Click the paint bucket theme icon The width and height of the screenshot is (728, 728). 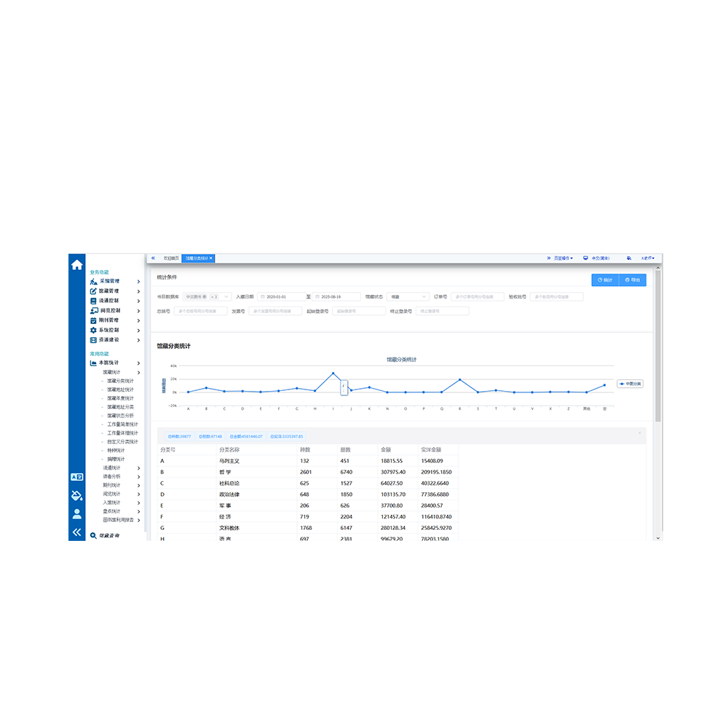click(x=76, y=496)
